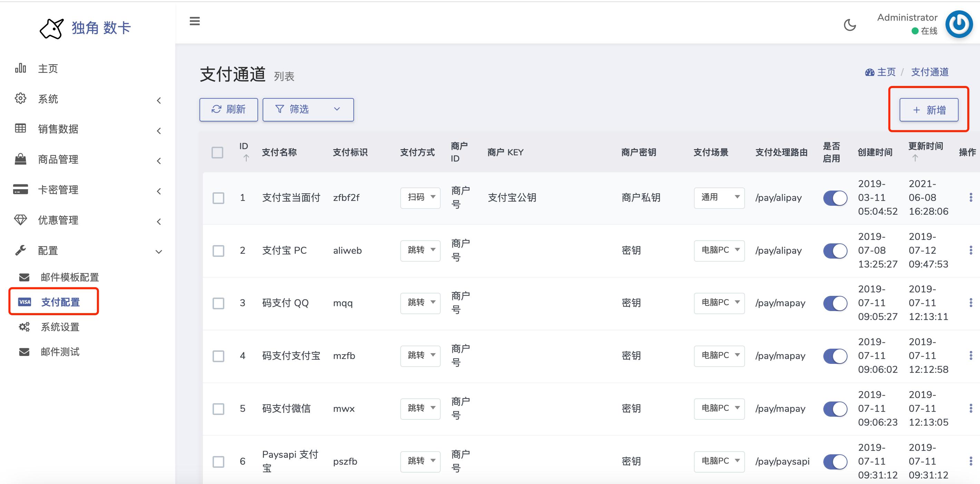Tick the select-all header checkbox

tap(217, 153)
